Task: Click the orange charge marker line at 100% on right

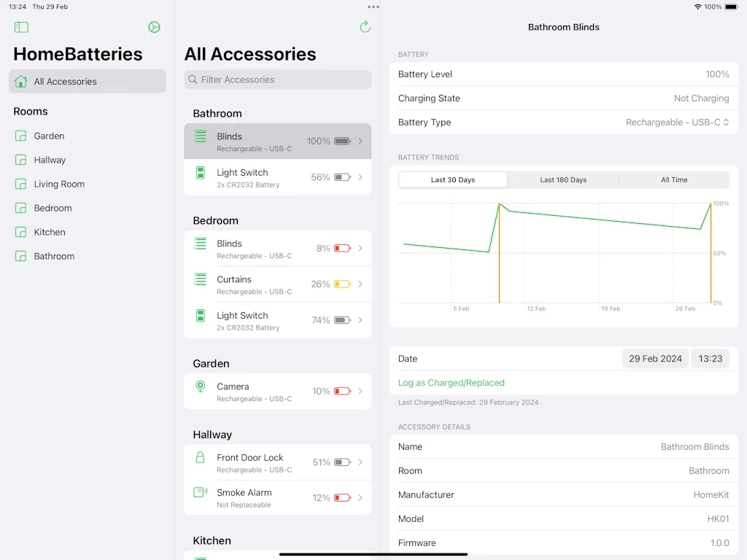Action: pos(711,253)
